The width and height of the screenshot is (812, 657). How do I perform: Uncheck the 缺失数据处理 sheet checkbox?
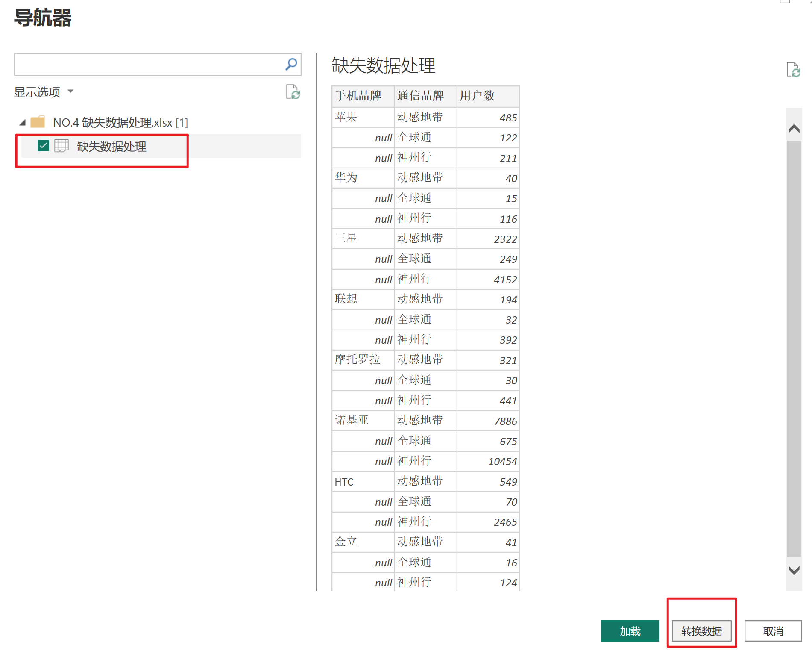pyautogui.click(x=43, y=146)
